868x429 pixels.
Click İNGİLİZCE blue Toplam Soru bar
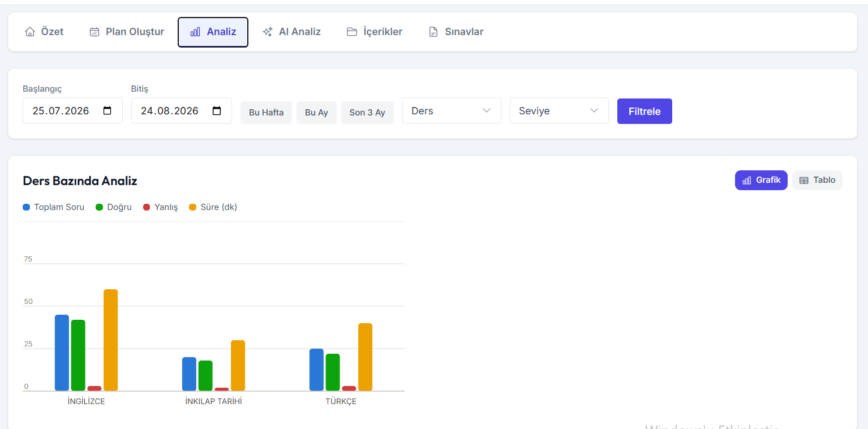[x=62, y=353]
